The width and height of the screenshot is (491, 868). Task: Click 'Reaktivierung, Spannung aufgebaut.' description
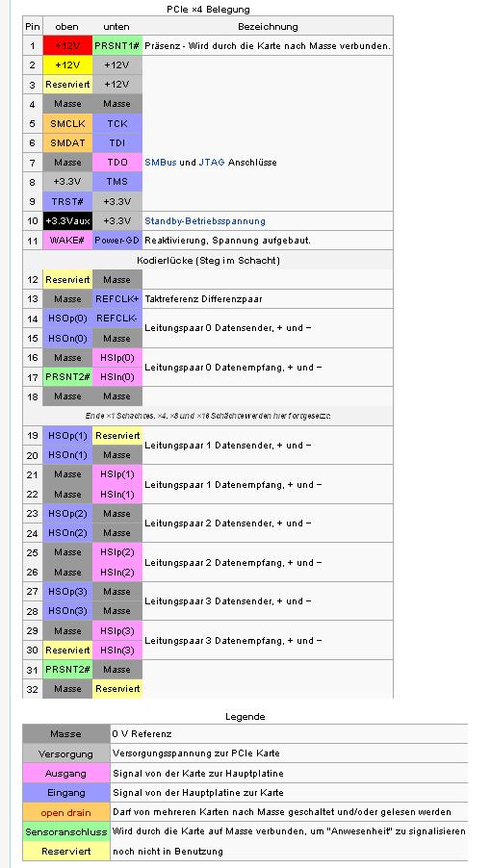227,241
